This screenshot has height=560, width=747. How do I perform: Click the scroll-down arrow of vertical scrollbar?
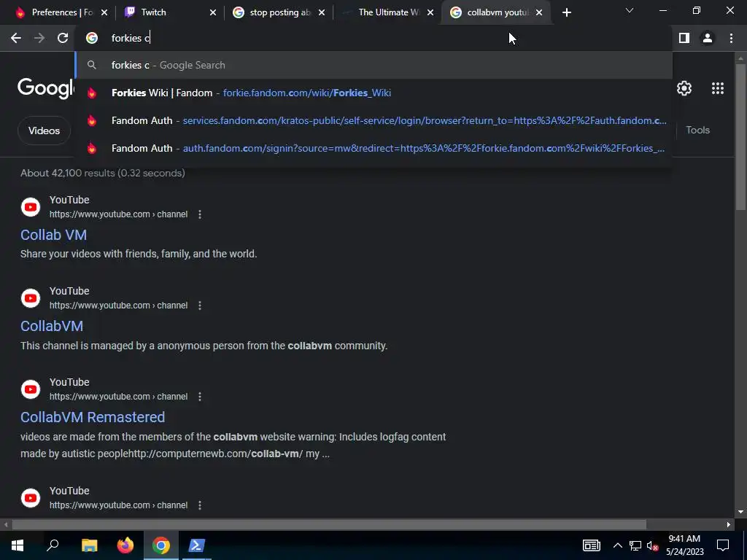pyautogui.click(x=740, y=513)
